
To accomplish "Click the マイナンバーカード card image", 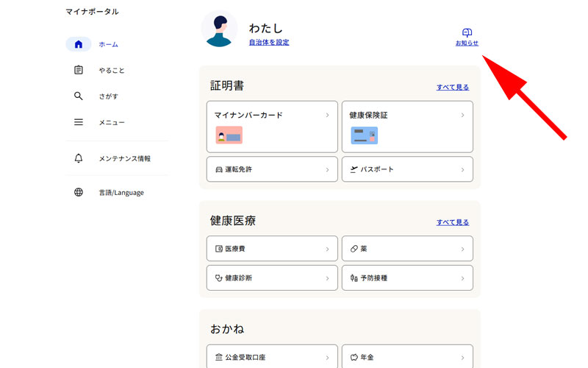I will click(229, 135).
